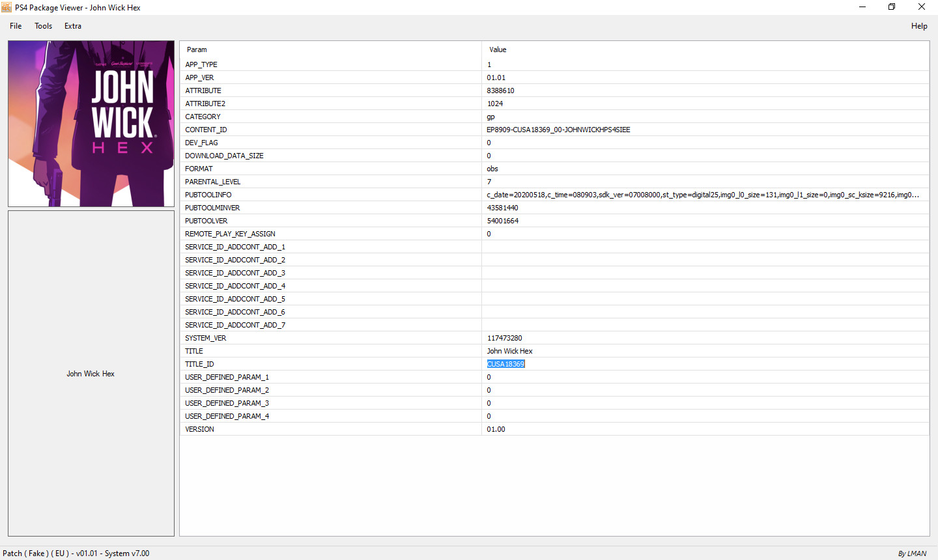Select the USER_DEFINED_PARAM_3 row
This screenshot has height=560, width=938.
click(x=554, y=403)
